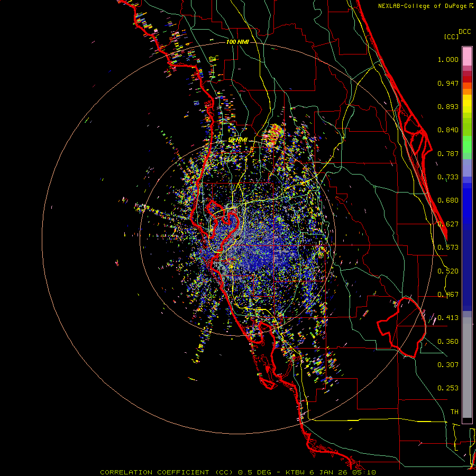Select the 0.467 scale value

(448, 295)
